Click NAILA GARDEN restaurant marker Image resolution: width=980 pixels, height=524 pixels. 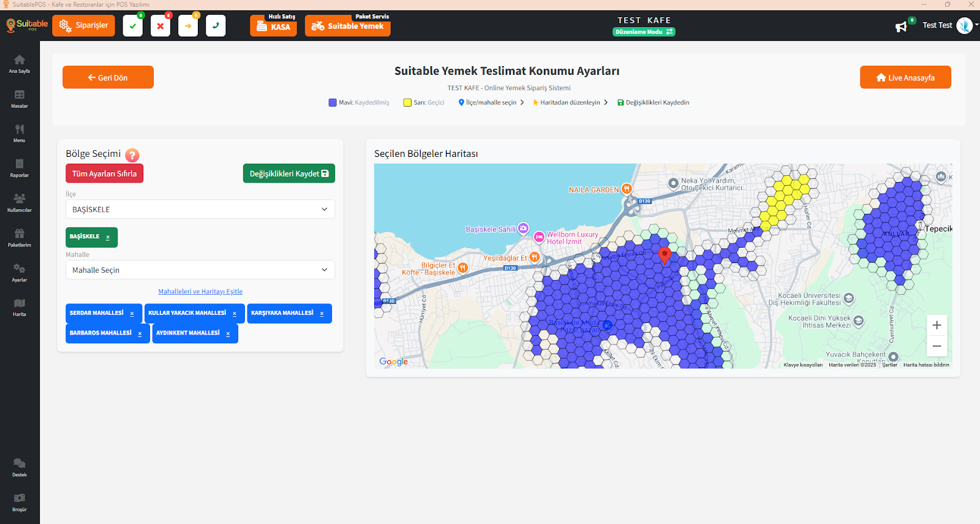point(627,189)
